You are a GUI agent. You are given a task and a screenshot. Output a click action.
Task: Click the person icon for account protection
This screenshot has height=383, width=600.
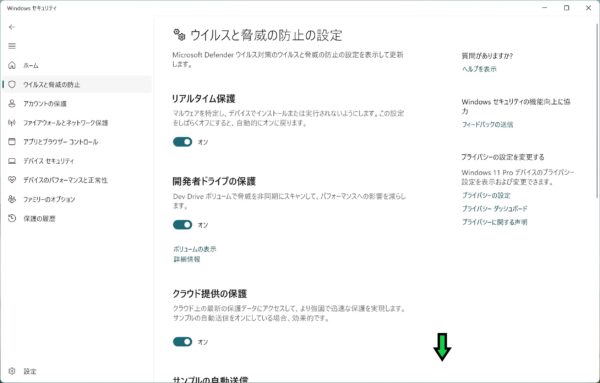click(x=12, y=104)
